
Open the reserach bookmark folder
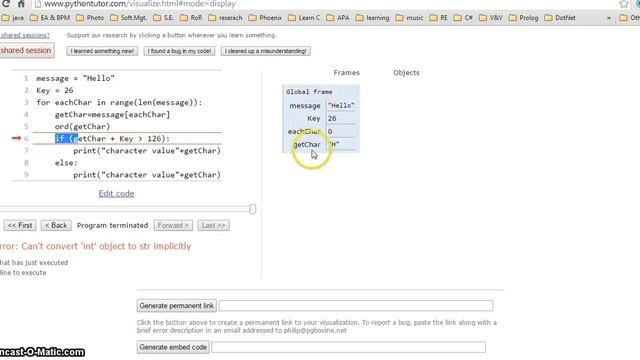point(225,18)
